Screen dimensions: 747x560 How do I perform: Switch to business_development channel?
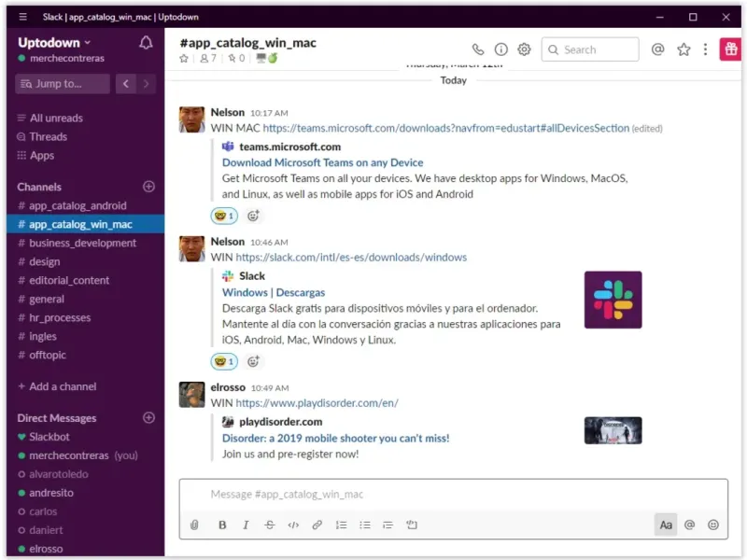click(x=82, y=243)
